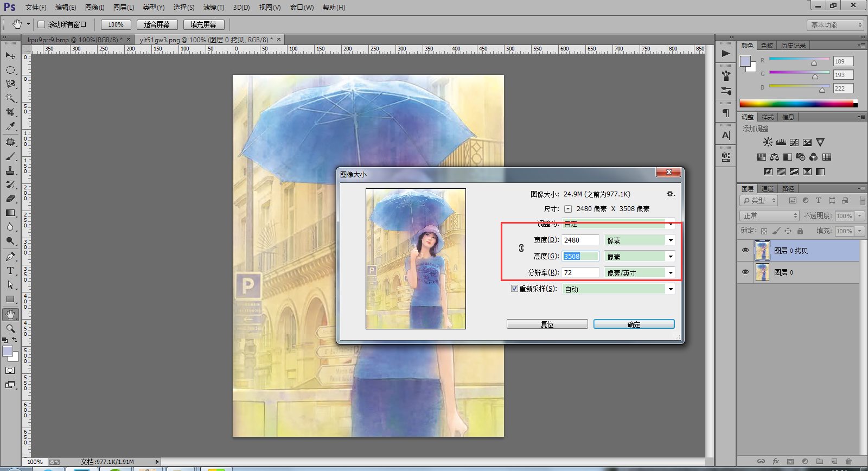Screen dimensions: 868x471
Task: Click the 适合屏幕 button
Action: [x=157, y=24]
